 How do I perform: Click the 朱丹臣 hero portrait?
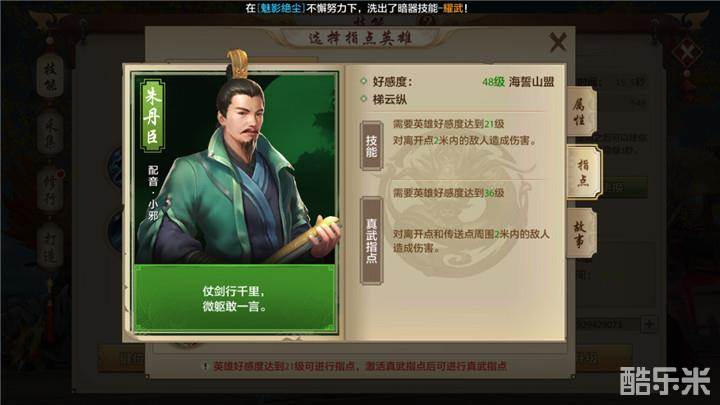click(x=235, y=169)
